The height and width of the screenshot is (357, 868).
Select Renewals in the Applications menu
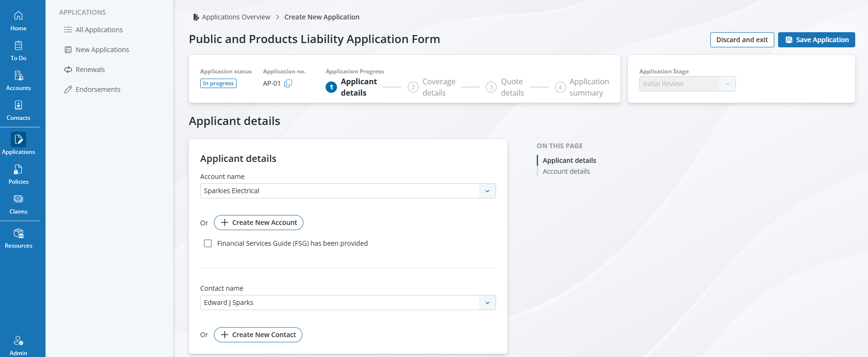[x=90, y=70]
